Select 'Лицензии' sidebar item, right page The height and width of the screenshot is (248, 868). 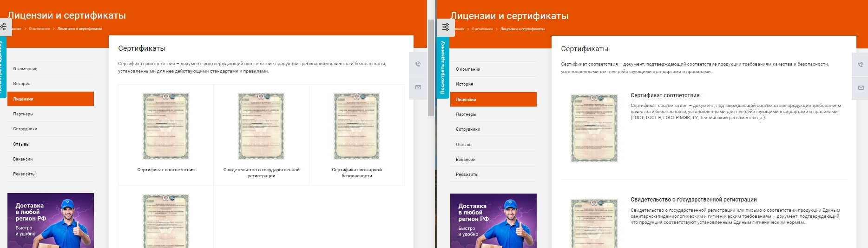(x=493, y=100)
